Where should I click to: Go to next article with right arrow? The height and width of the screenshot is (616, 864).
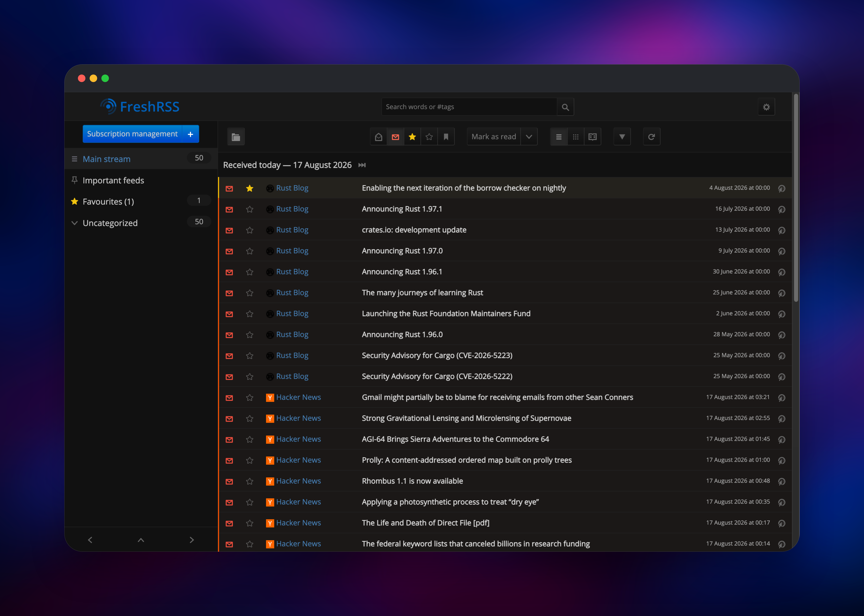192,540
